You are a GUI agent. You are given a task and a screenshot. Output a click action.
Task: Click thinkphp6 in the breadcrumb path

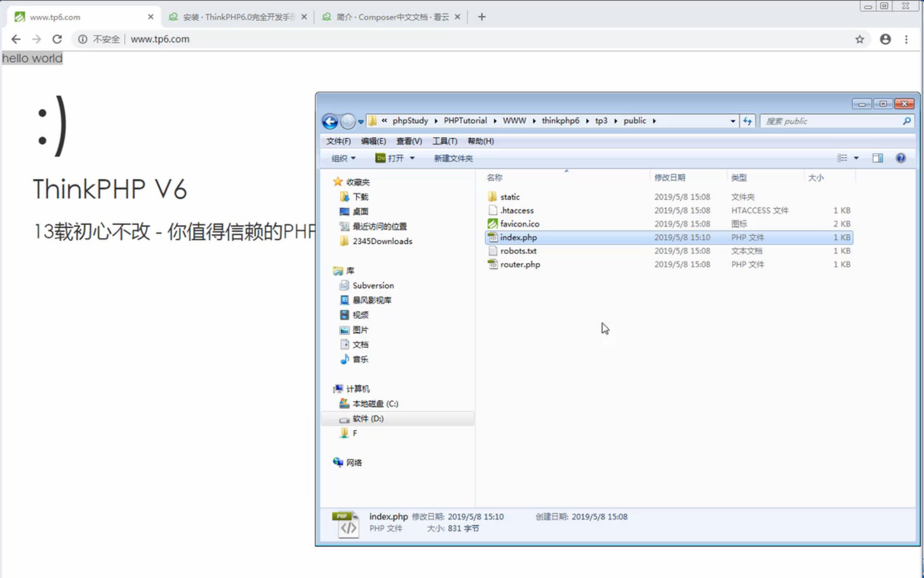[x=560, y=121]
